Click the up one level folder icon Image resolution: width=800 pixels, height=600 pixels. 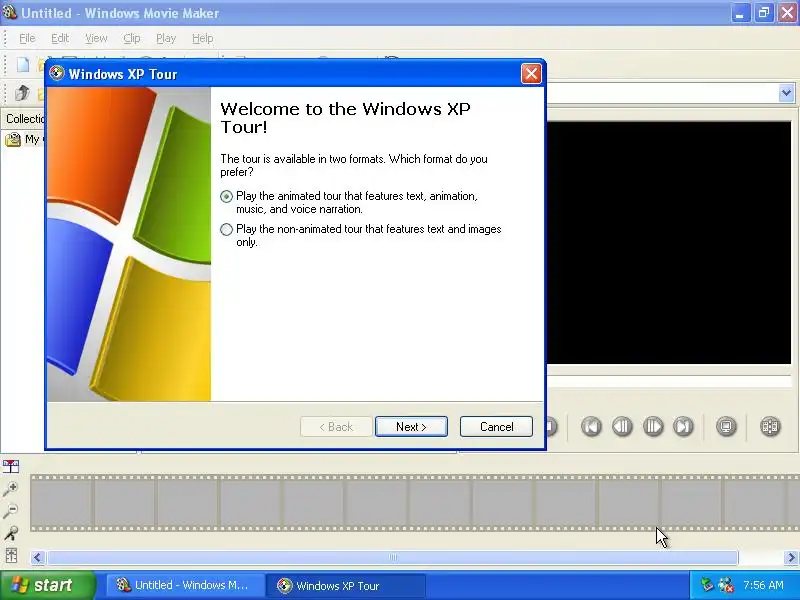click(22, 93)
